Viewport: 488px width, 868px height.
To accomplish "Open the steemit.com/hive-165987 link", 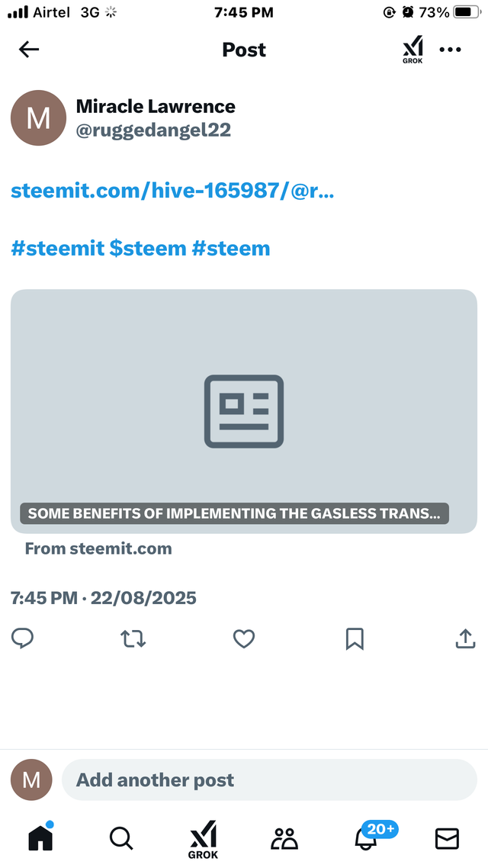I will click(x=172, y=191).
